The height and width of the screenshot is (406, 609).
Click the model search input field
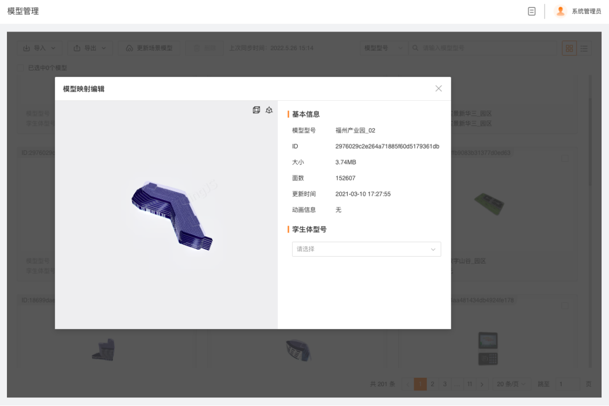pos(480,48)
